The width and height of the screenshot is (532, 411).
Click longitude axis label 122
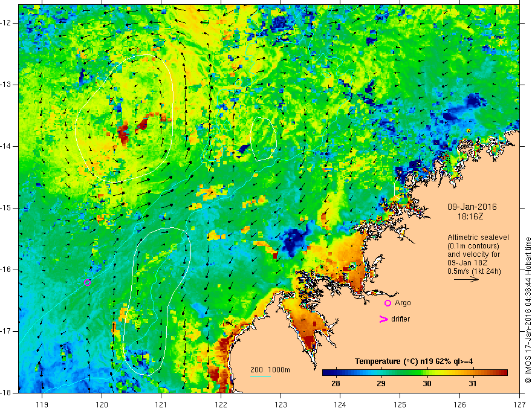[x=221, y=404]
